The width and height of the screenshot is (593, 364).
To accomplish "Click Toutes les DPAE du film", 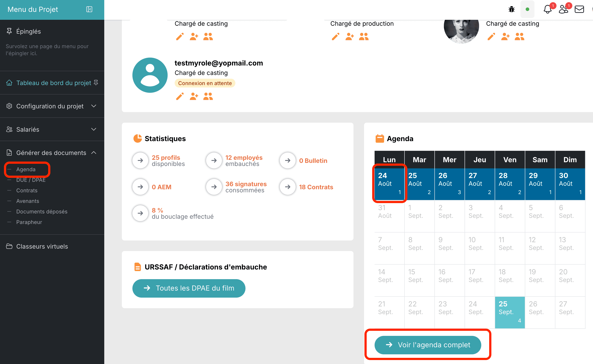I will tap(189, 288).
